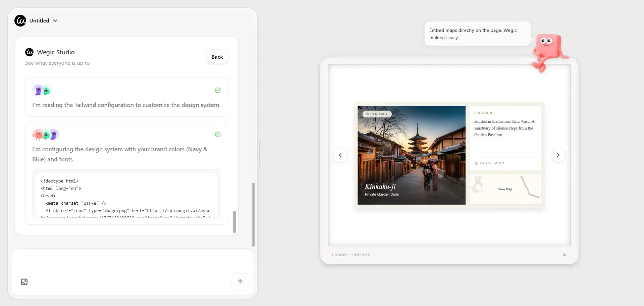Click the previous slide arrow on the preview
Viewport: 644px width, 306px height.
[341, 155]
